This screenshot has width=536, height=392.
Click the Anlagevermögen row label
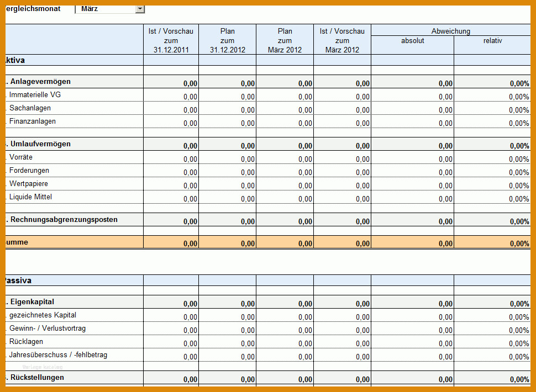click(40, 82)
